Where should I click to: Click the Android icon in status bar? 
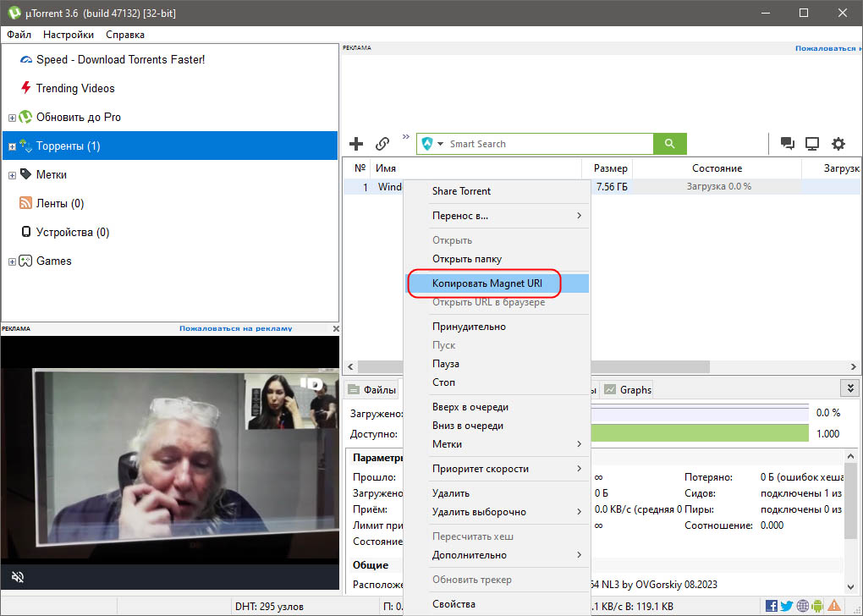coord(818,606)
